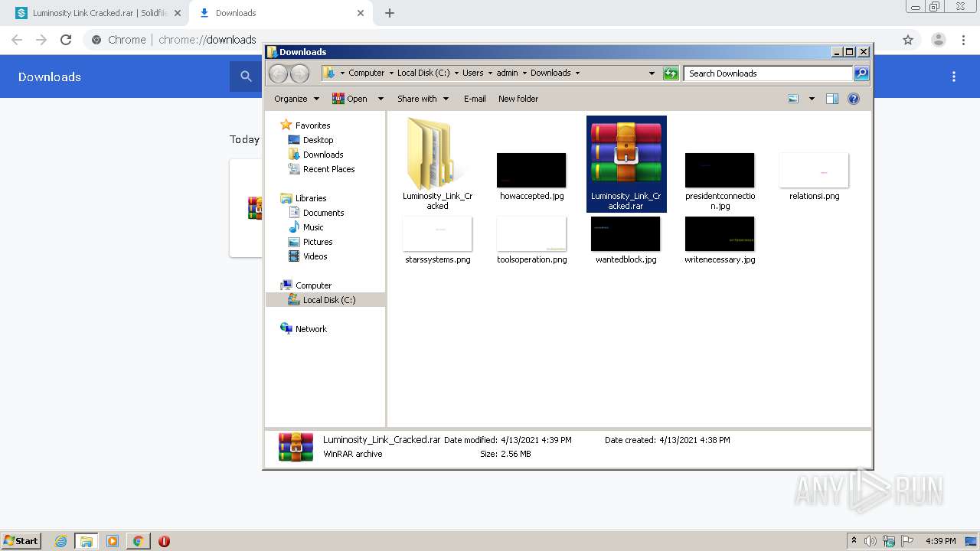Launch Internet Explorer from taskbar

point(60,541)
